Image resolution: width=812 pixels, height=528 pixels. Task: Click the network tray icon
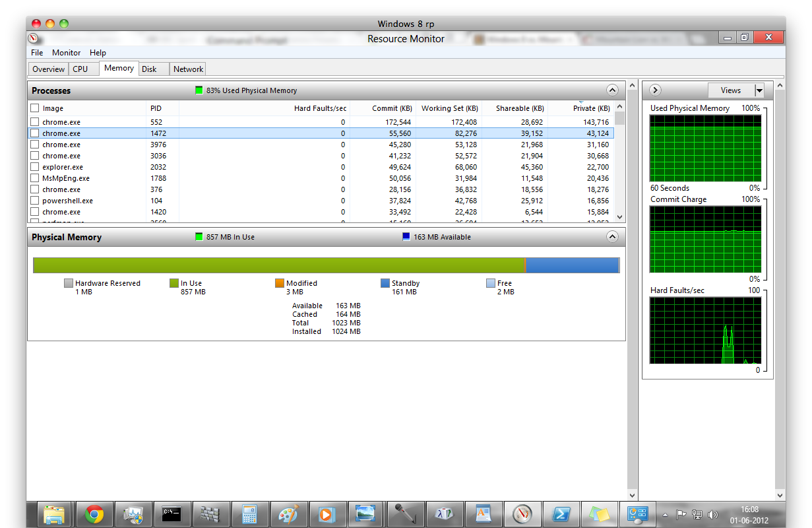[x=697, y=514]
